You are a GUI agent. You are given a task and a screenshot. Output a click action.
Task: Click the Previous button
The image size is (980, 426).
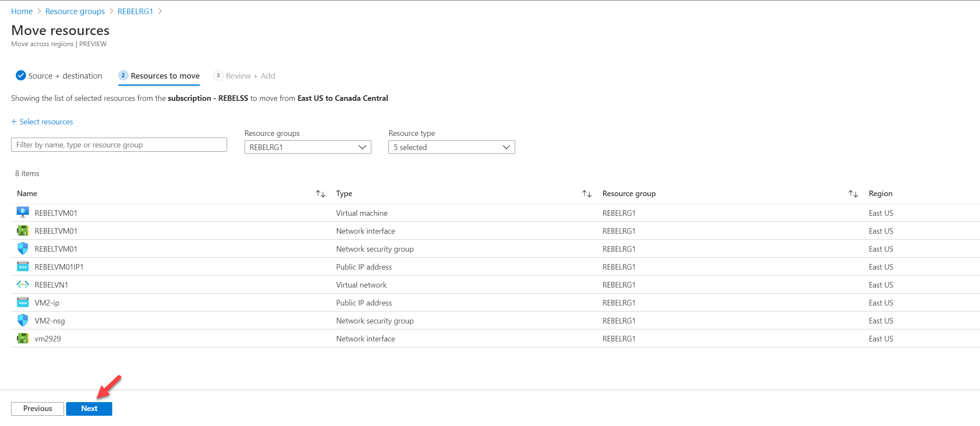click(37, 408)
